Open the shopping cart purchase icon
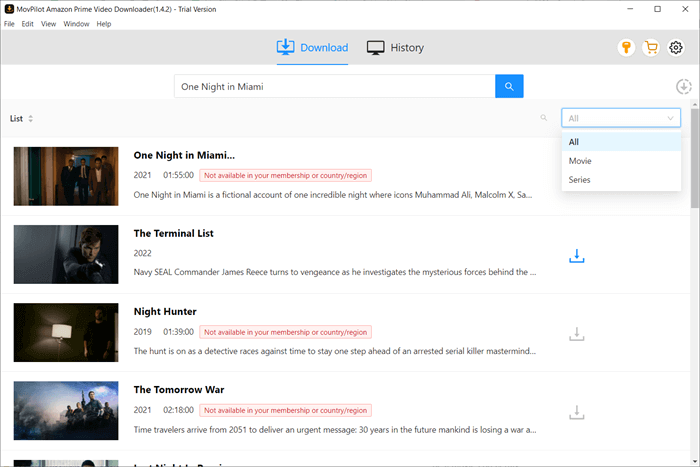This screenshot has height=467, width=700. pyautogui.click(x=652, y=47)
